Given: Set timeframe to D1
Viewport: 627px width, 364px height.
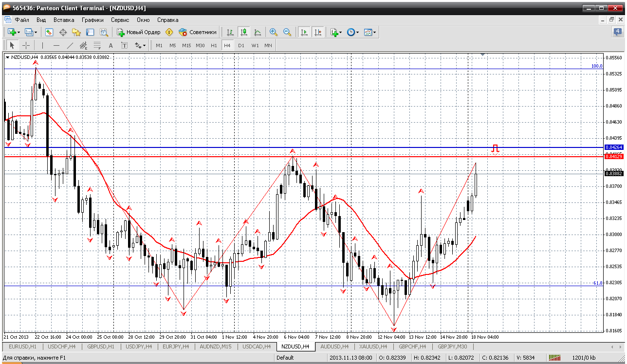Looking at the screenshot, I should click(x=241, y=45).
